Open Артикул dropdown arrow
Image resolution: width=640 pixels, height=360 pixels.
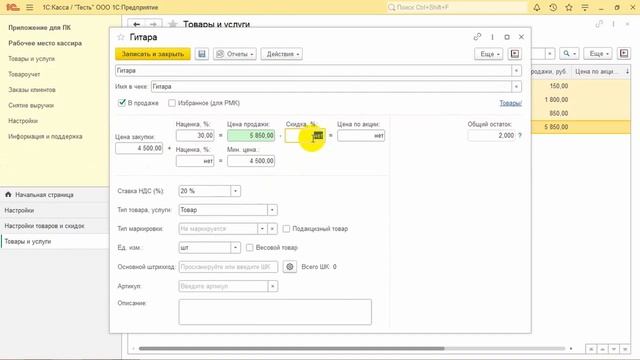pyautogui.click(x=272, y=286)
